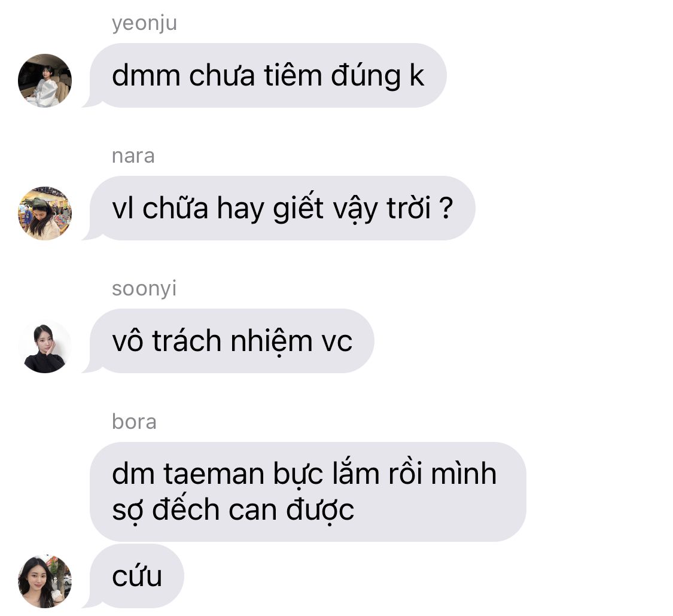This screenshot has height=616, width=673.
Task: Select message "dmm chưa tiêm đúng k"
Action: 268,75
